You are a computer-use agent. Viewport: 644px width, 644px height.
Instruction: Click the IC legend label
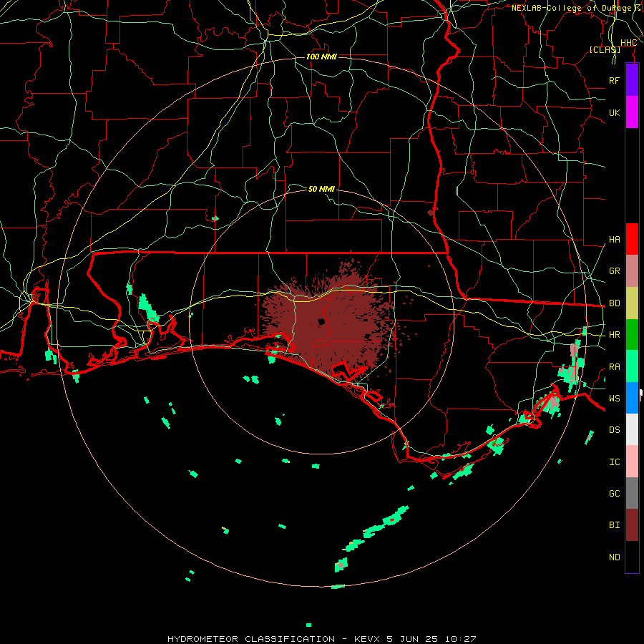pyautogui.click(x=614, y=462)
